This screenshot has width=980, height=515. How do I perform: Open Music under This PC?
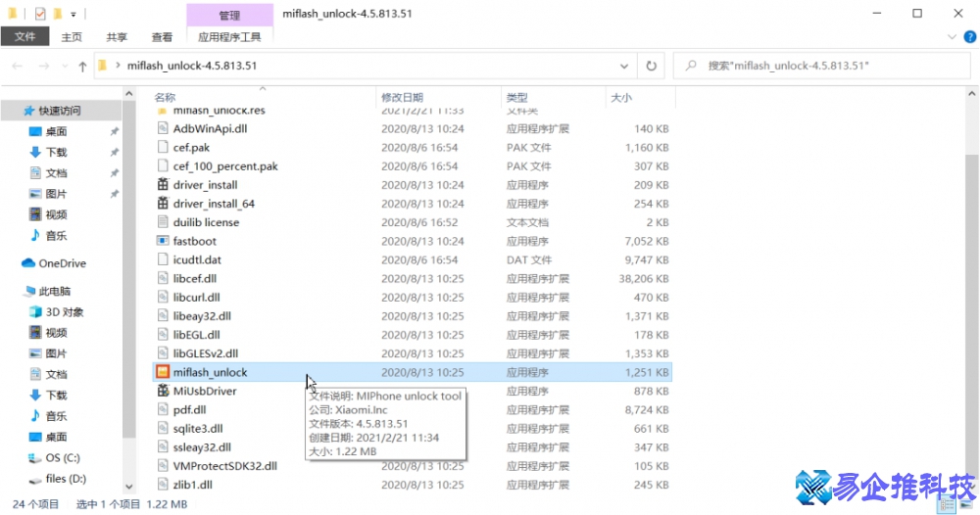coord(48,416)
